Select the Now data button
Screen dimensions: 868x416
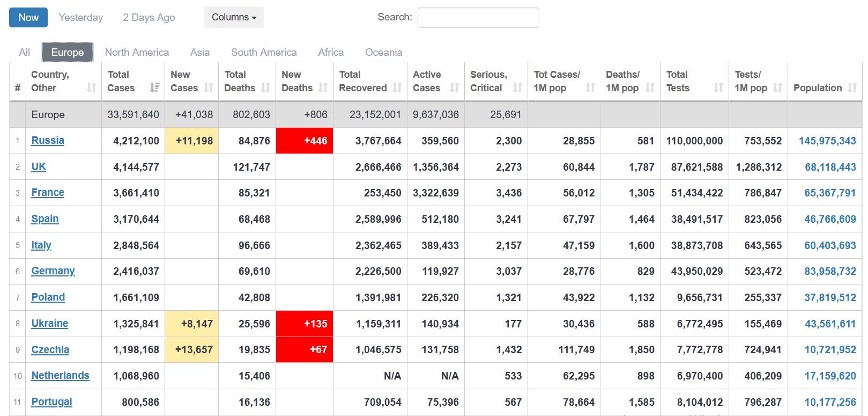[28, 17]
